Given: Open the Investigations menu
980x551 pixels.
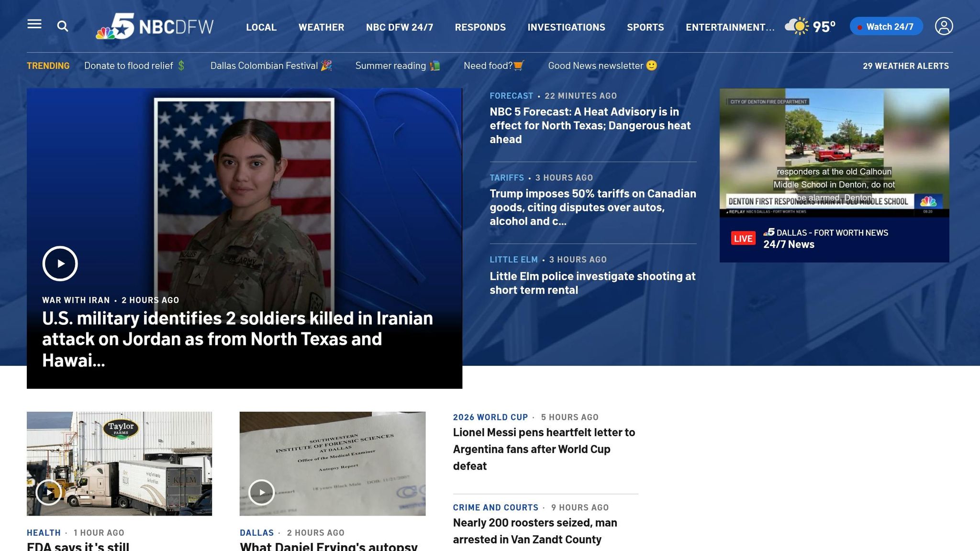Looking at the screenshot, I should pos(566,27).
